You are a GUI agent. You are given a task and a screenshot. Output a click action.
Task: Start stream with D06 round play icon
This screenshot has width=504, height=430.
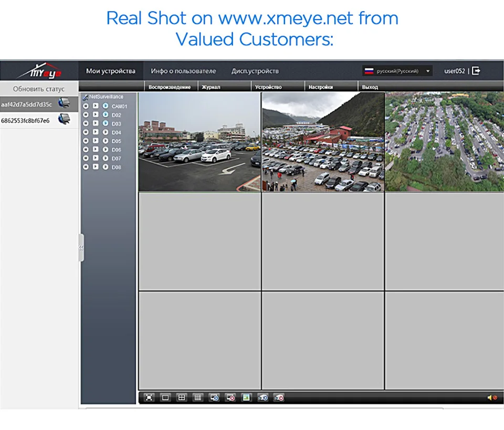coord(106,149)
